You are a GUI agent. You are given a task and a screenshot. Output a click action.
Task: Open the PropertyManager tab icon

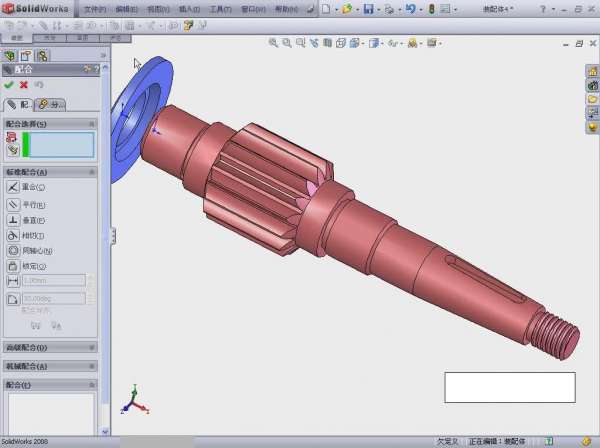26,56
